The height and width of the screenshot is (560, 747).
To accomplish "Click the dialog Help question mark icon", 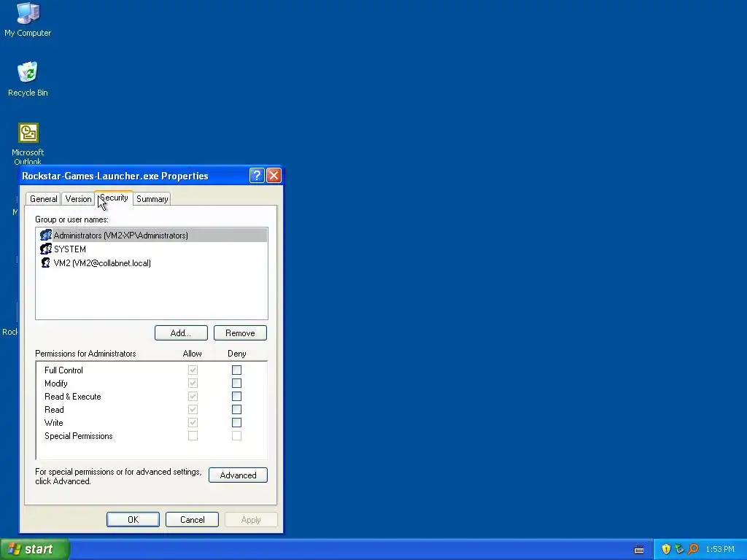I will pos(257,176).
